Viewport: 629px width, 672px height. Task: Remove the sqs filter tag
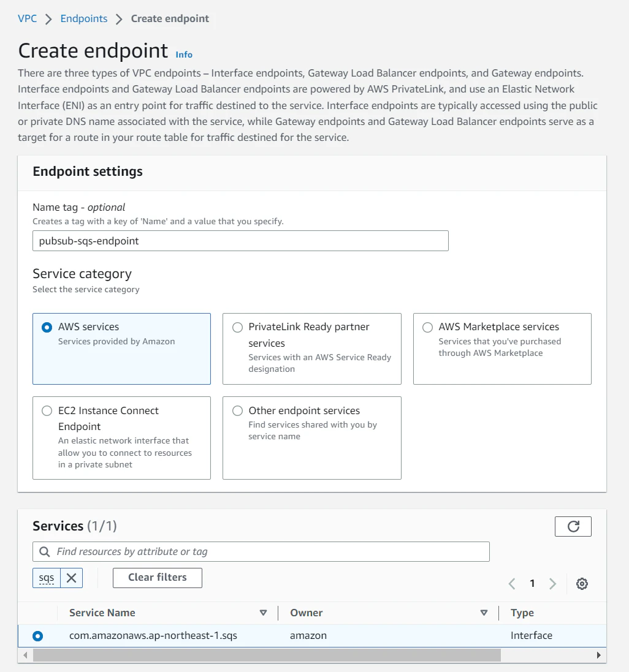72,578
